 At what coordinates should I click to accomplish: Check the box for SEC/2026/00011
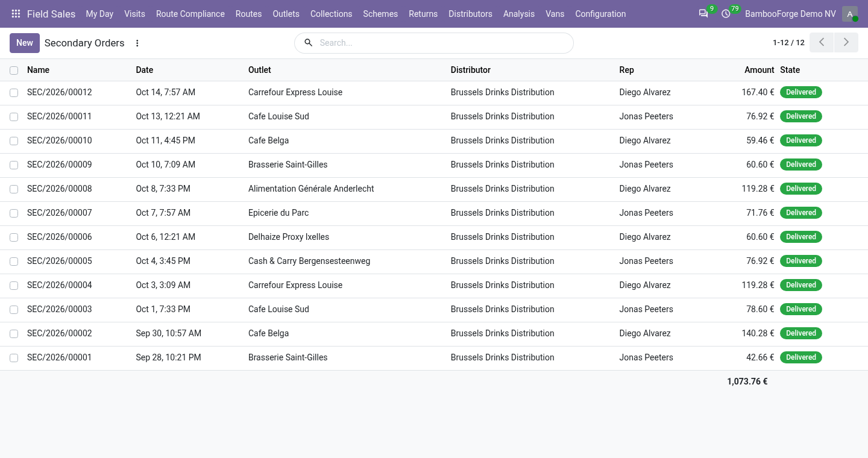pyautogui.click(x=14, y=117)
